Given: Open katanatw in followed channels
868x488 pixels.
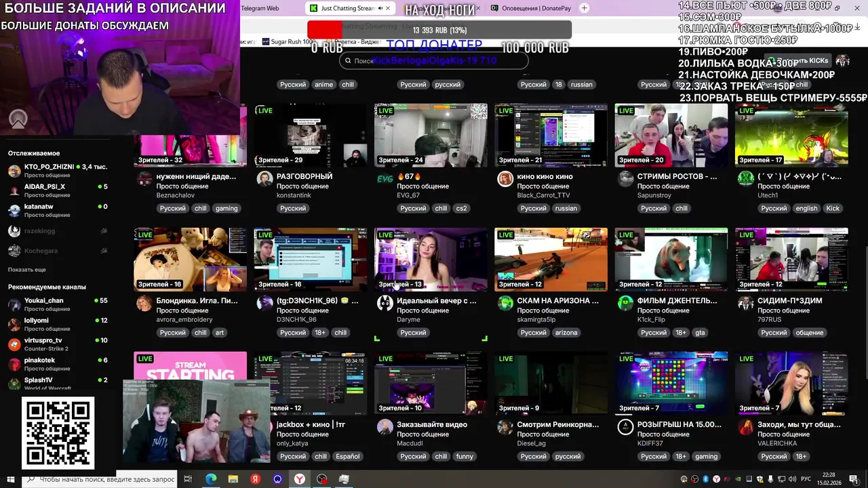Looking at the screenshot, I should (58, 210).
